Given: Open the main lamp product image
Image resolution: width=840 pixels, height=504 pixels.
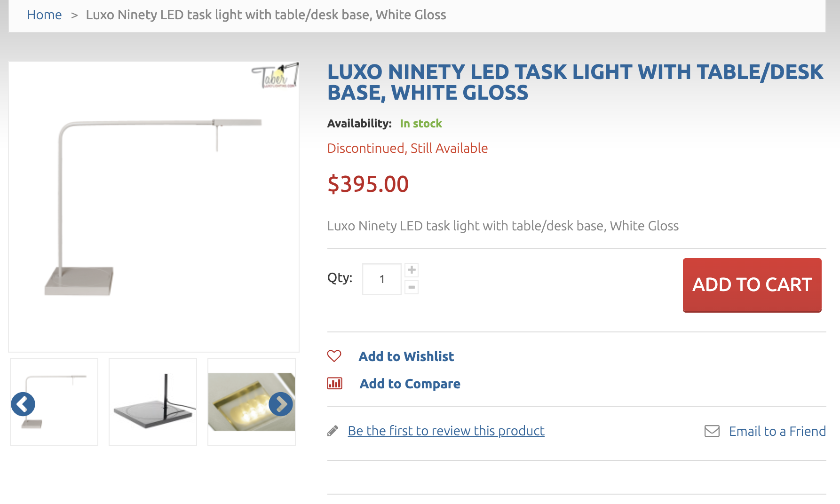Looking at the screenshot, I should 154,207.
